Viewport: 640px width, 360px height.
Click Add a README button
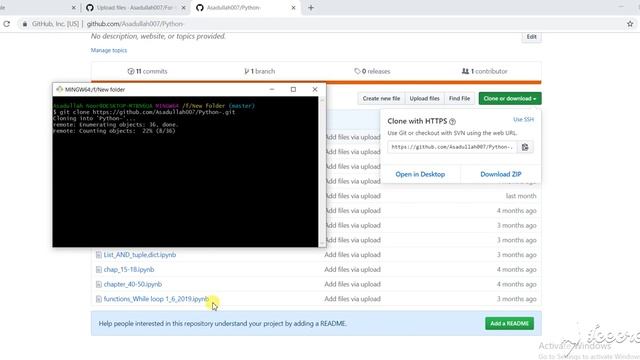[x=509, y=324]
